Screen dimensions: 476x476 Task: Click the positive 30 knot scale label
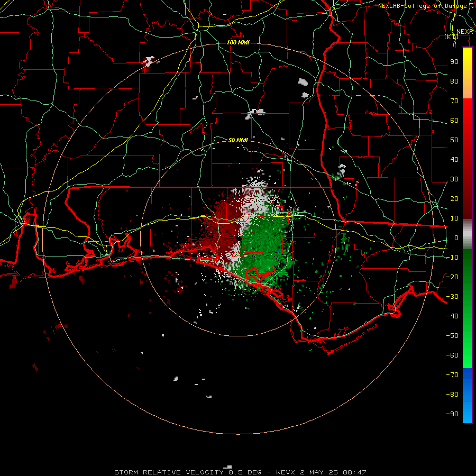tap(454, 179)
